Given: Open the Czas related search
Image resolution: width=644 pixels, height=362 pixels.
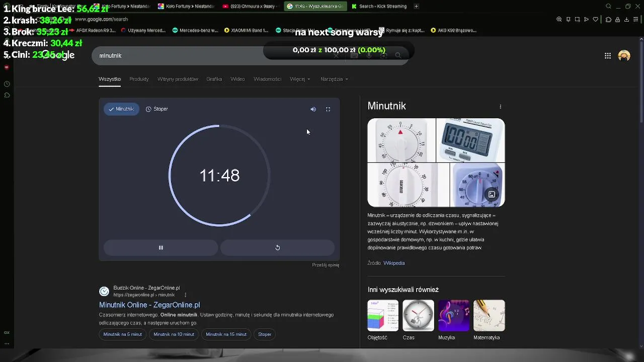Looking at the screenshot, I should point(418,320).
